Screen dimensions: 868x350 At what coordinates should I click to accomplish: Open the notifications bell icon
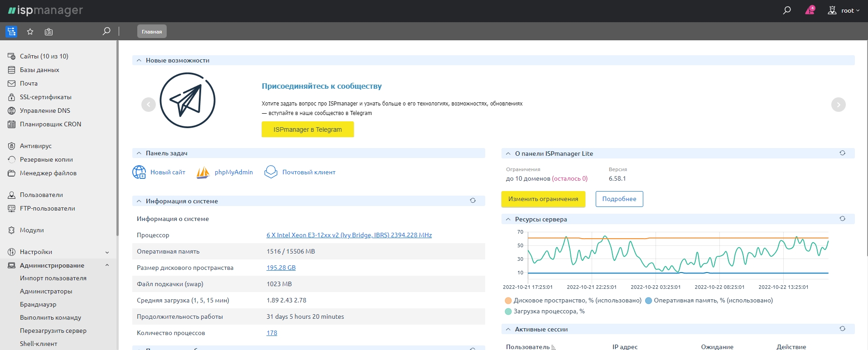click(x=810, y=10)
